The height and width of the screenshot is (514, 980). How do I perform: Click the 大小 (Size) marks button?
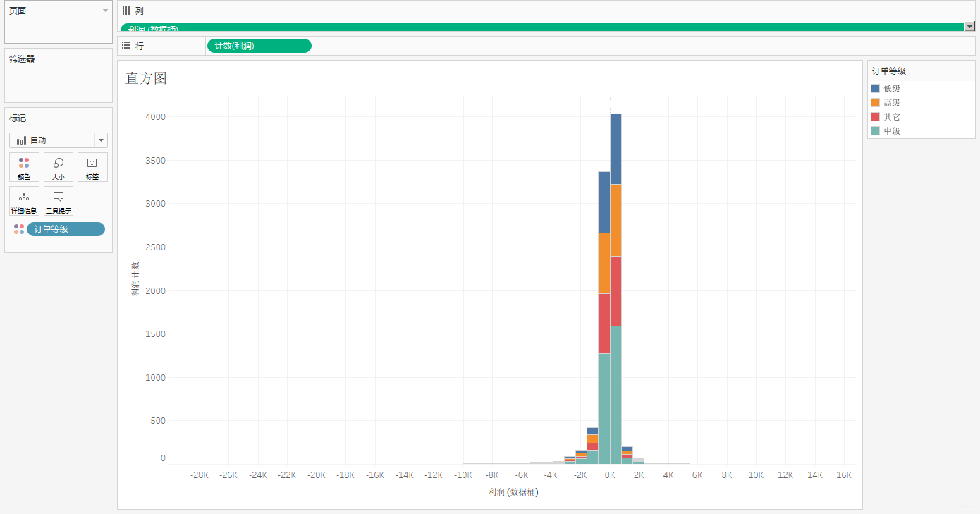(59, 167)
